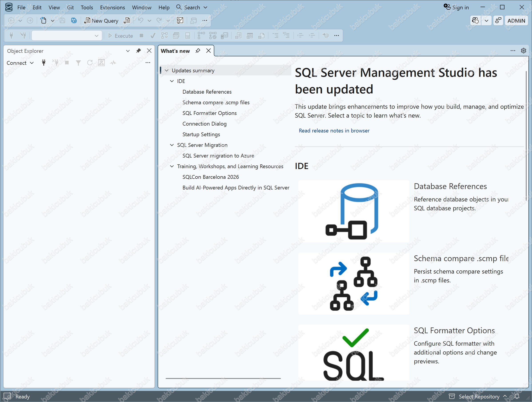Click the Filter funnel icon in Object Explorer
This screenshot has width=532, height=402.
click(78, 63)
